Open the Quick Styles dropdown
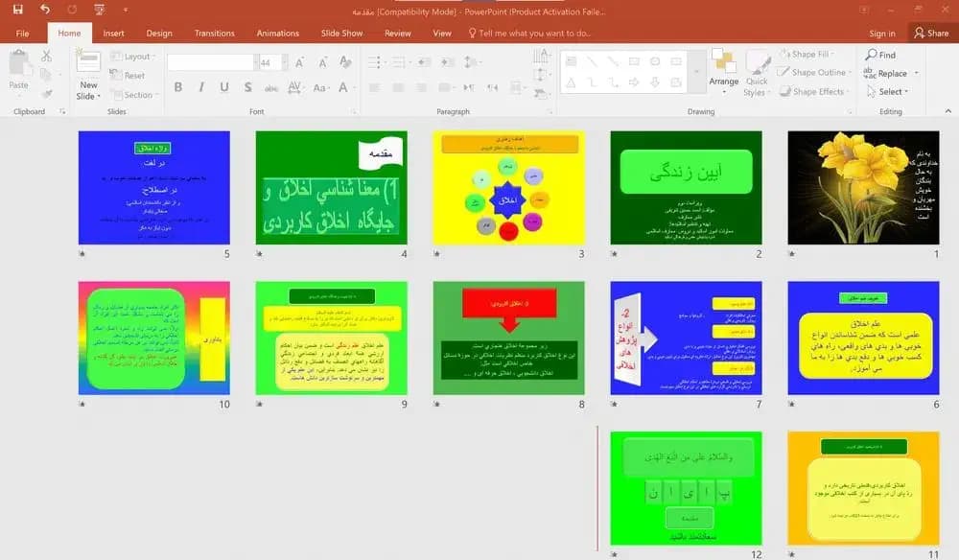 (x=758, y=73)
